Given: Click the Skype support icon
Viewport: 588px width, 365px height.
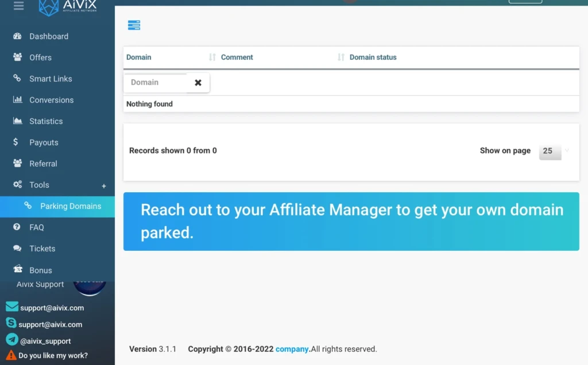Looking at the screenshot, I should click(11, 323).
